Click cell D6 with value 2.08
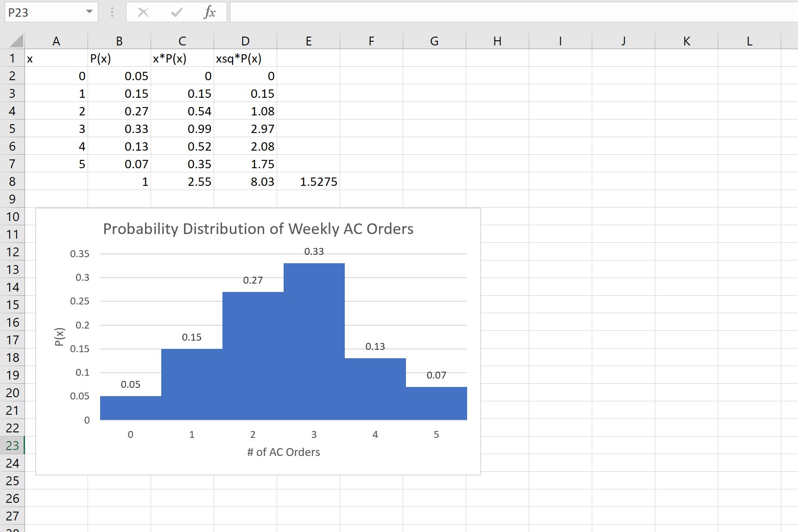The width and height of the screenshot is (798, 532). coord(245,146)
